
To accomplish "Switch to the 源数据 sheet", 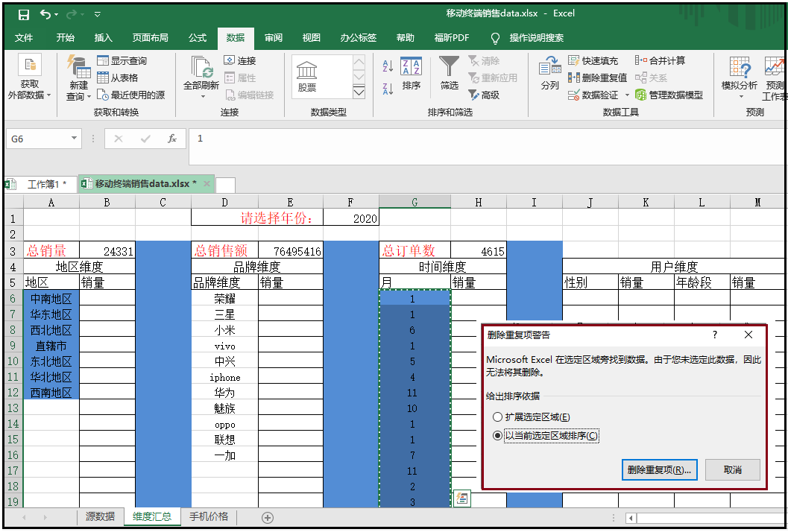I will pyautogui.click(x=100, y=516).
